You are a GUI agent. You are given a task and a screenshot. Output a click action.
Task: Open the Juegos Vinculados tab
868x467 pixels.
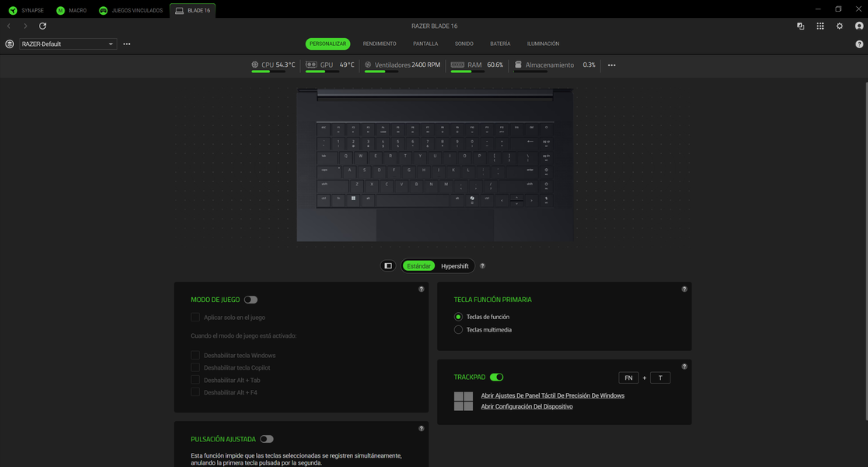(131, 11)
